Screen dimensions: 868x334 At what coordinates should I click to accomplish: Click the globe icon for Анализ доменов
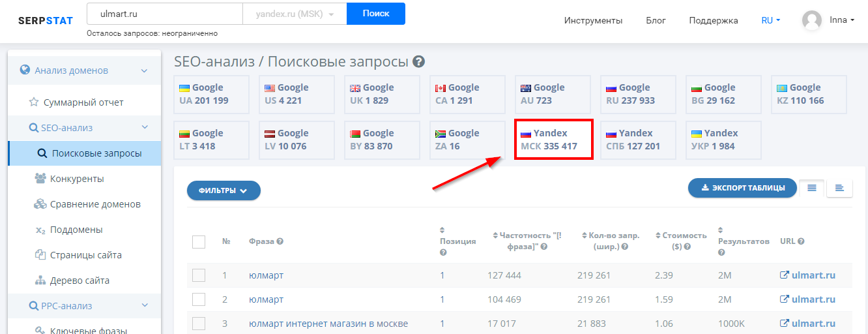pyautogui.click(x=25, y=70)
